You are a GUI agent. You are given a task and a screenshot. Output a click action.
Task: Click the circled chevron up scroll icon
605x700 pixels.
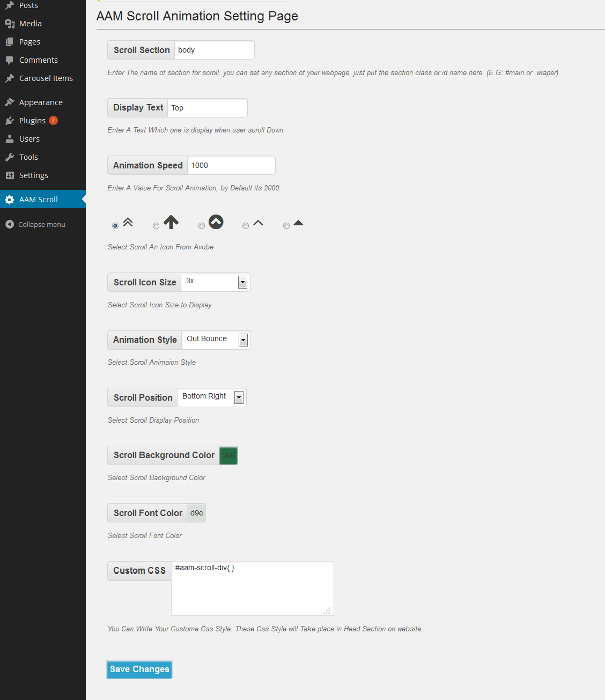(x=216, y=222)
